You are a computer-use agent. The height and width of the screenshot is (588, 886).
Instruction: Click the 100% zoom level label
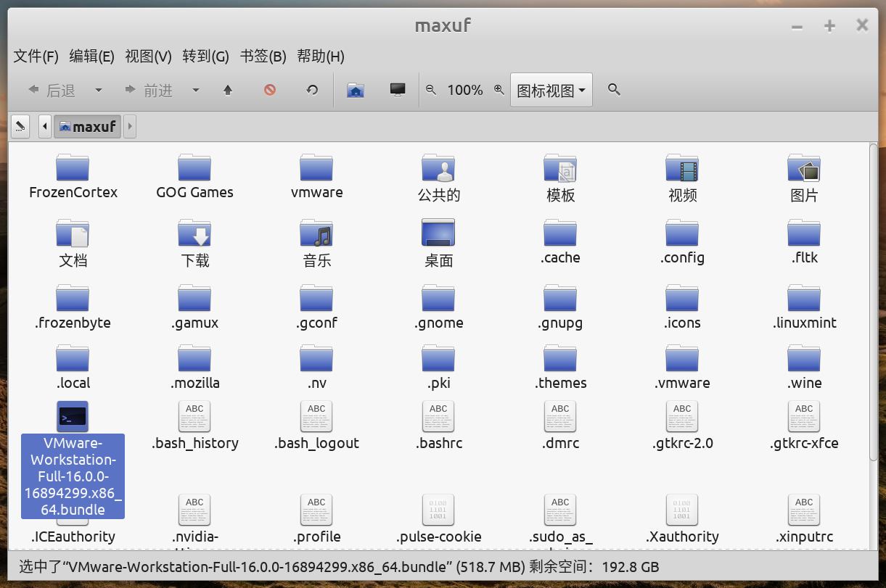pyautogui.click(x=465, y=90)
